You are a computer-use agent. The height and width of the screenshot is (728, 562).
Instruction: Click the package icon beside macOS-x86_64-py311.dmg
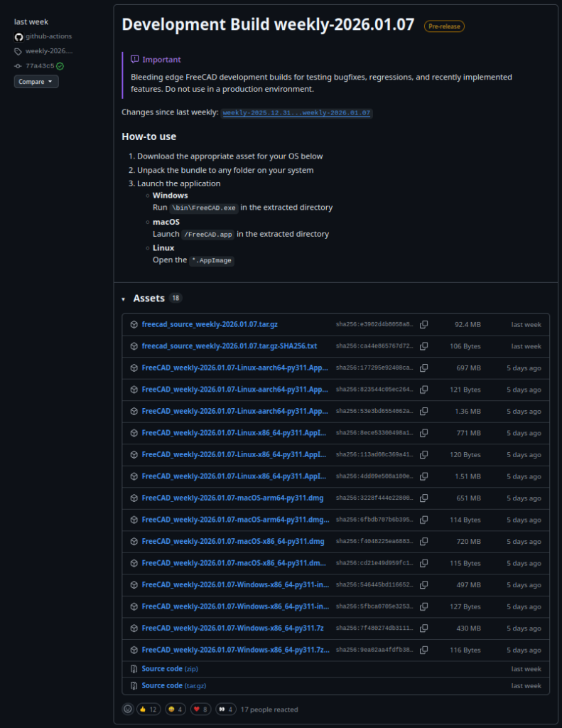[134, 542]
